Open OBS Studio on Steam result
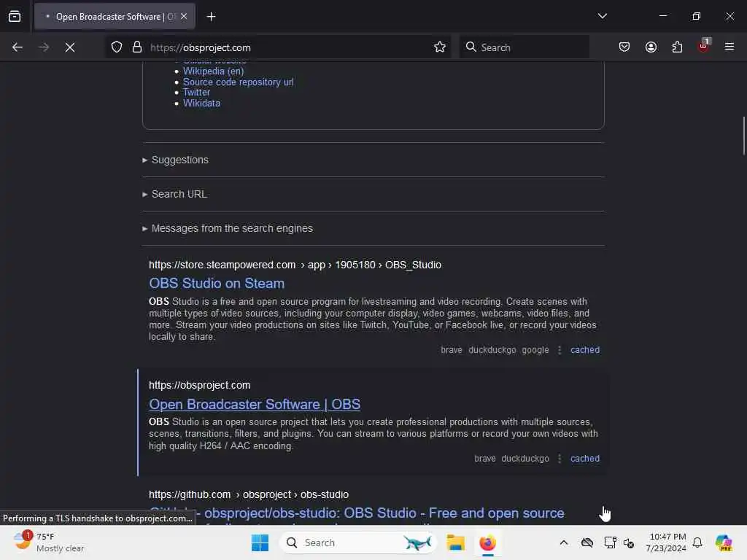 [x=217, y=284]
